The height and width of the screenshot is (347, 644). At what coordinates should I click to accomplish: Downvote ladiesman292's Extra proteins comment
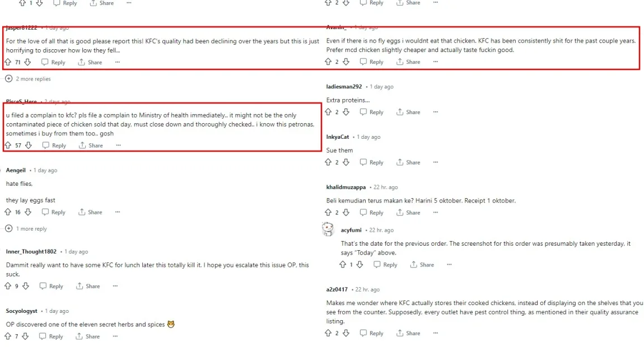click(x=346, y=112)
